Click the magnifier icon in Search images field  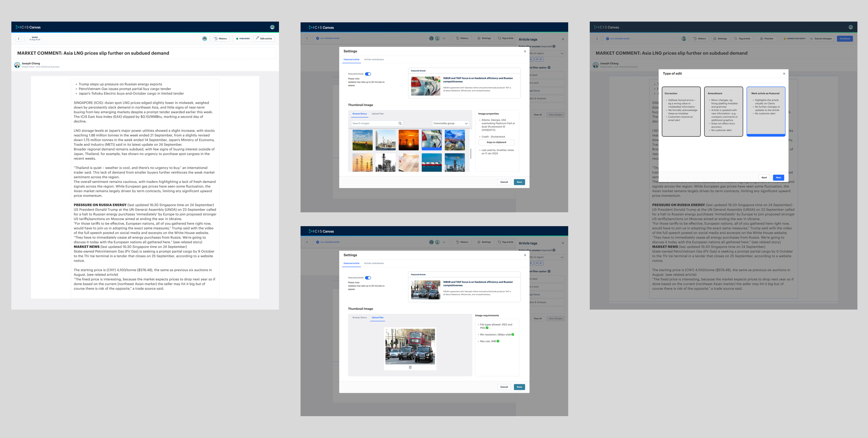(x=400, y=123)
